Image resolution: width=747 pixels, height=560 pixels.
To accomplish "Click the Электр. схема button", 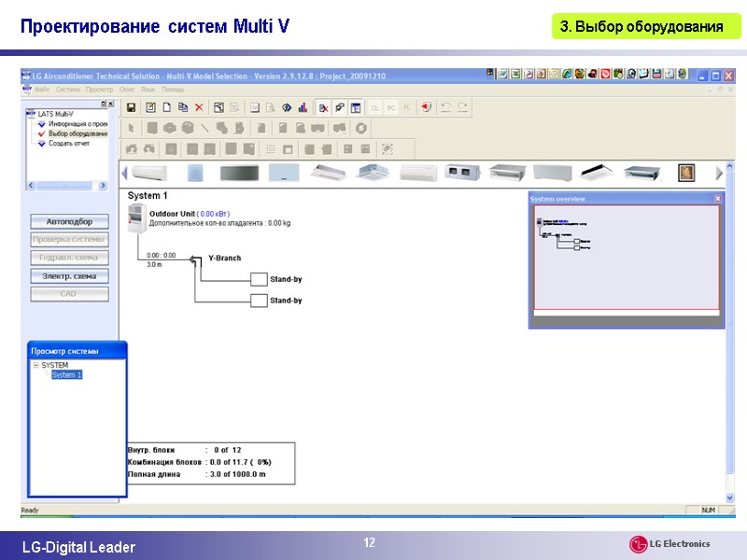I will 69,275.
